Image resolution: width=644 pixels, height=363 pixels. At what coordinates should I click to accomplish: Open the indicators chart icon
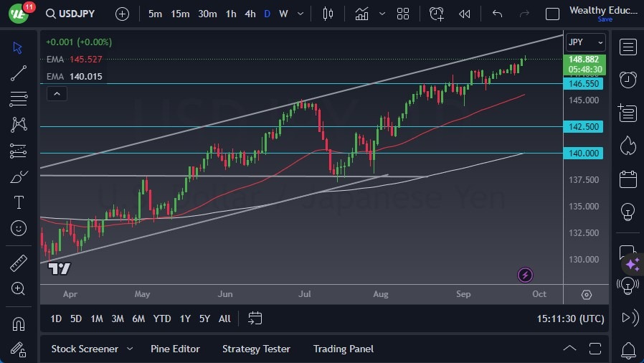tap(361, 14)
